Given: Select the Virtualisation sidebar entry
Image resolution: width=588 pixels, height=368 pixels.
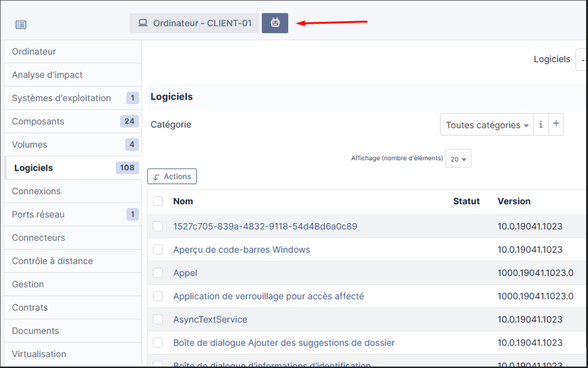Looking at the screenshot, I should (39, 354).
